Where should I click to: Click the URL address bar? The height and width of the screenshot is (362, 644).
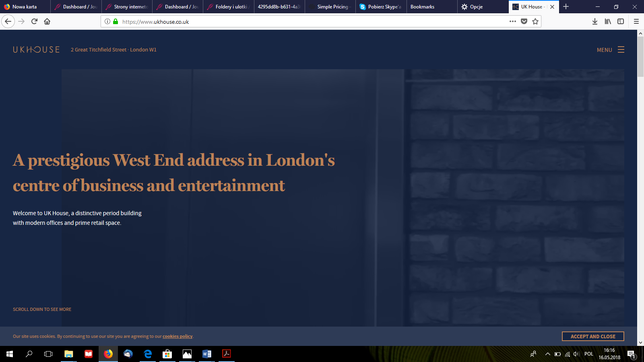306,22
